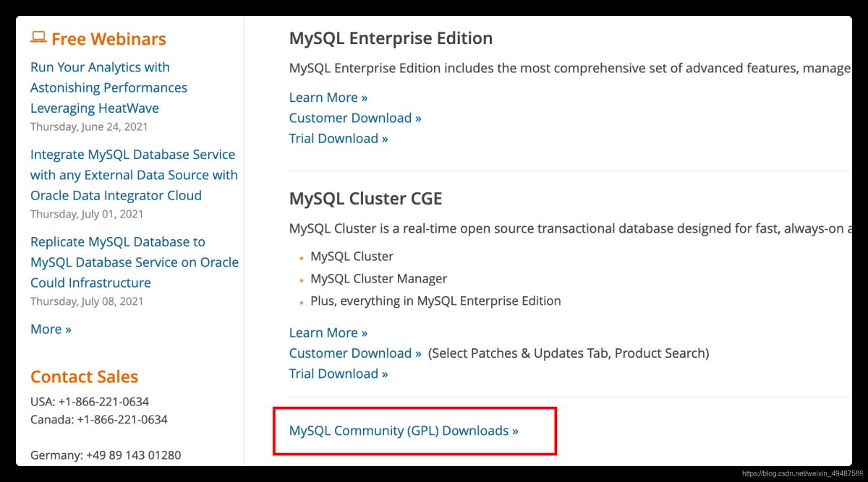Open Trial Download for MySQL Enterprise Edition
The height and width of the screenshot is (482, 868).
point(339,138)
